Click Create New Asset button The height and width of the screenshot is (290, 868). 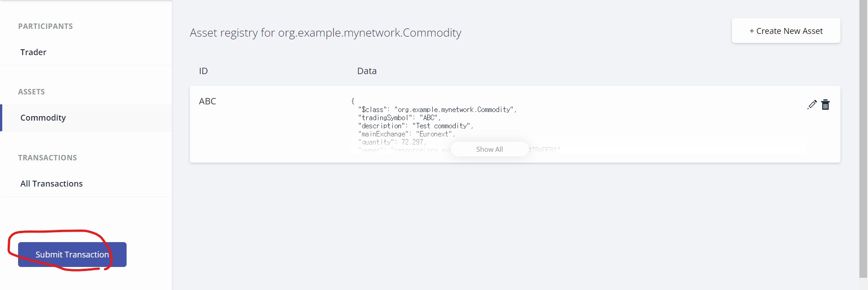786,31
